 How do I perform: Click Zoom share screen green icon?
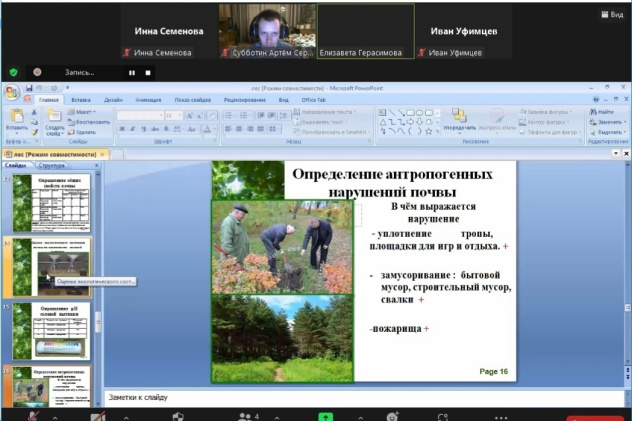pyautogui.click(x=326, y=417)
